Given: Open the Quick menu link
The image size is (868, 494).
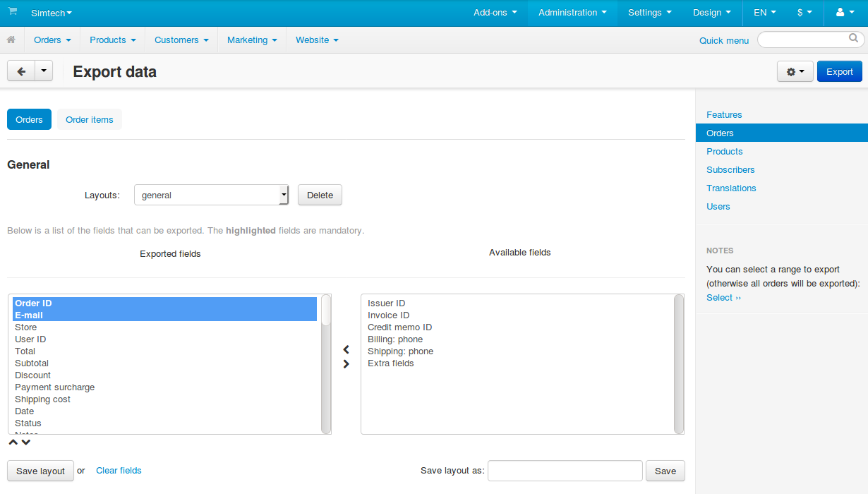Looking at the screenshot, I should point(724,40).
